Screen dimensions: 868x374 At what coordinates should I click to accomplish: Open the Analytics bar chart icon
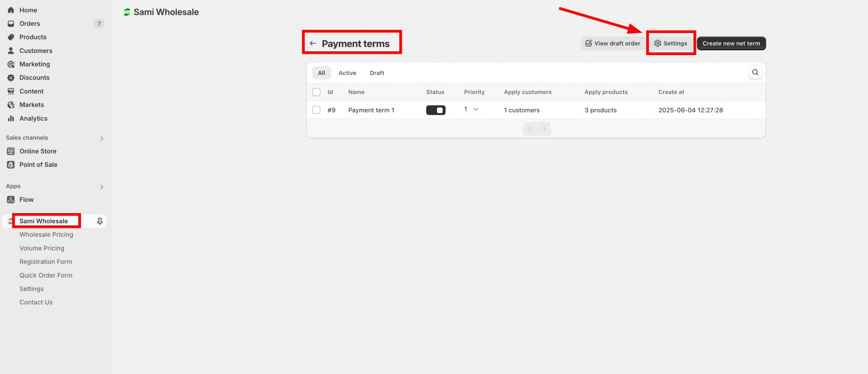tap(11, 119)
